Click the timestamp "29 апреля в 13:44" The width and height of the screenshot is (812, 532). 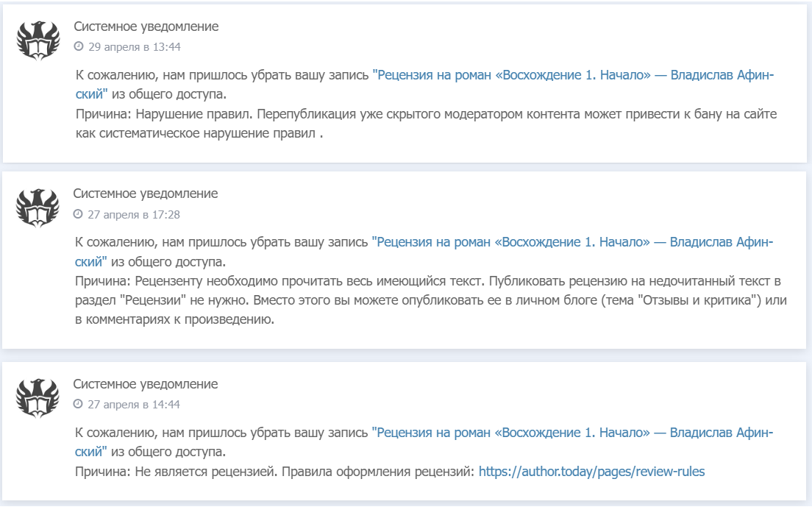point(135,47)
